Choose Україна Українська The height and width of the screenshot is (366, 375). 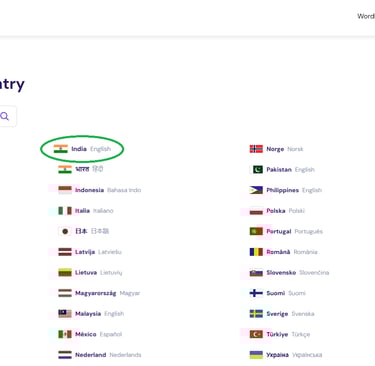click(x=286, y=355)
